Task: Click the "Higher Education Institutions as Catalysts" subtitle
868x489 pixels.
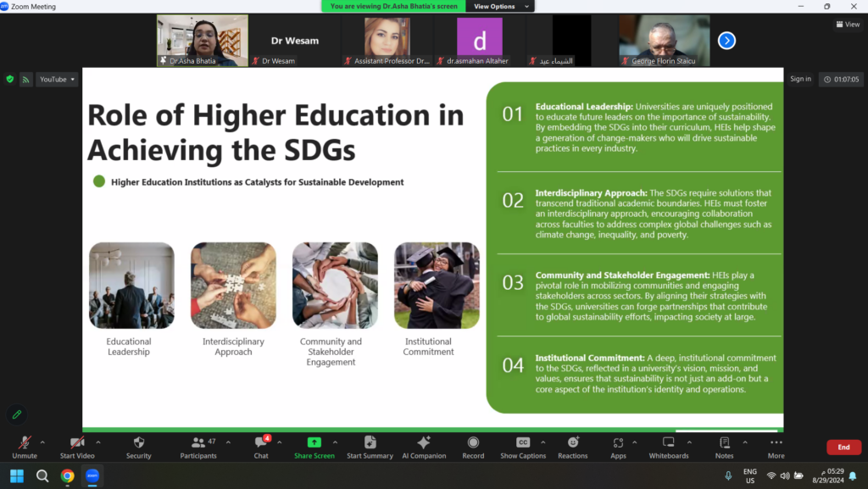Action: (258, 182)
